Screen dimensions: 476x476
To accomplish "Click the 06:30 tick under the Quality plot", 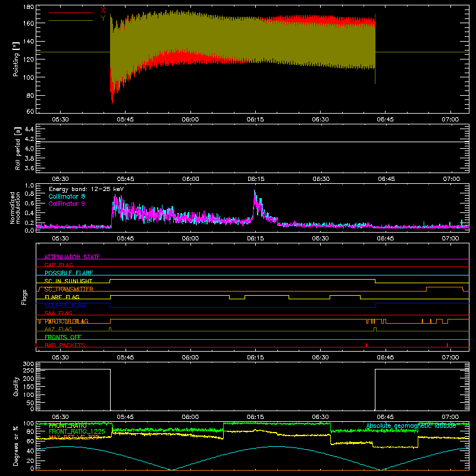I will 320,417.
